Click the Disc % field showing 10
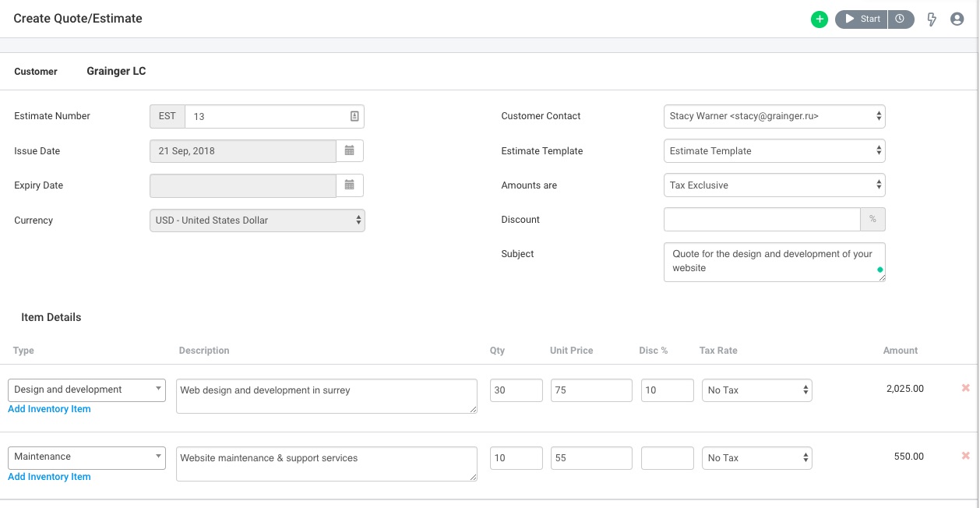This screenshot has height=508, width=980. pos(668,390)
